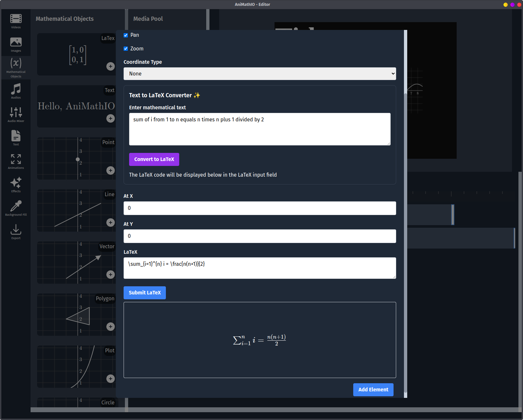Focus the LaTeX code text area
Screen dimensions: 523x420
[260, 268]
